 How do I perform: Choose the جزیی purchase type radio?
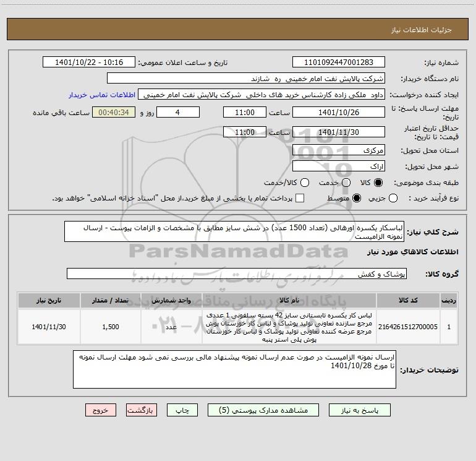coord(393,199)
